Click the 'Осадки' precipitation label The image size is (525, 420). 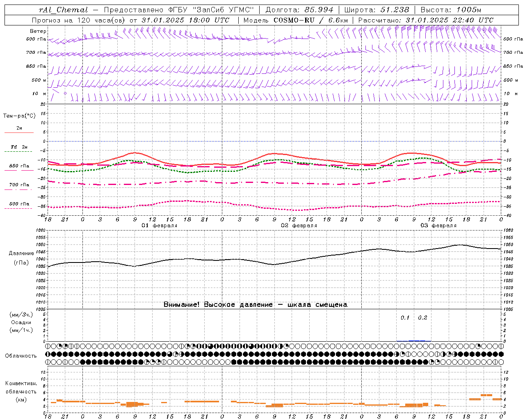pyautogui.click(x=21, y=322)
